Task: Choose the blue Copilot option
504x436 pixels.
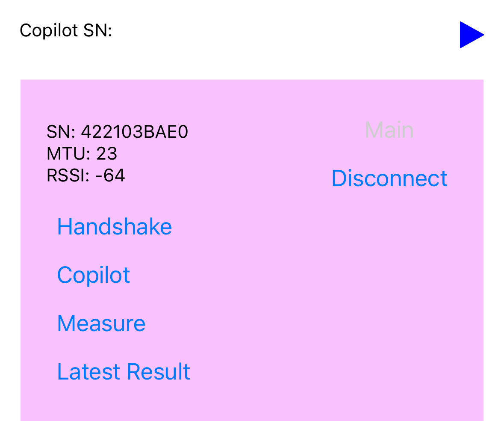Action: click(x=94, y=275)
